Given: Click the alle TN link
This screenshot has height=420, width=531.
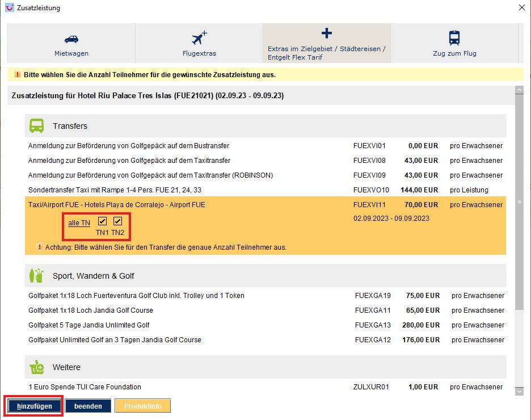Looking at the screenshot, I should 79,223.
